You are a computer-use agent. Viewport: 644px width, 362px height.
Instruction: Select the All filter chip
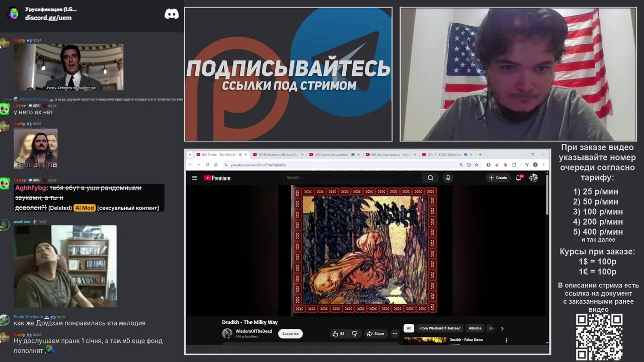point(409,328)
